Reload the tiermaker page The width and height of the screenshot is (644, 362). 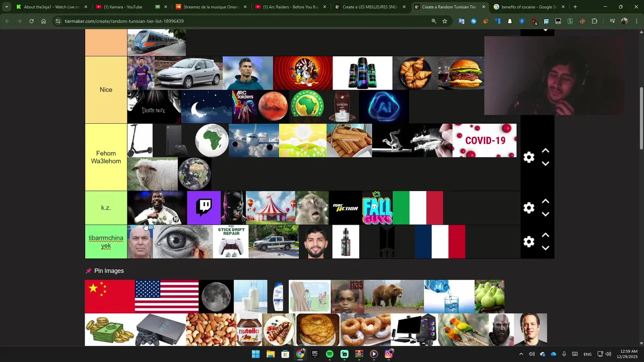click(31, 21)
